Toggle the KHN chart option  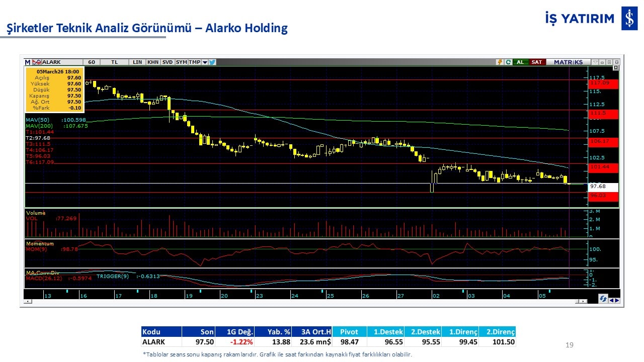pos(153,62)
